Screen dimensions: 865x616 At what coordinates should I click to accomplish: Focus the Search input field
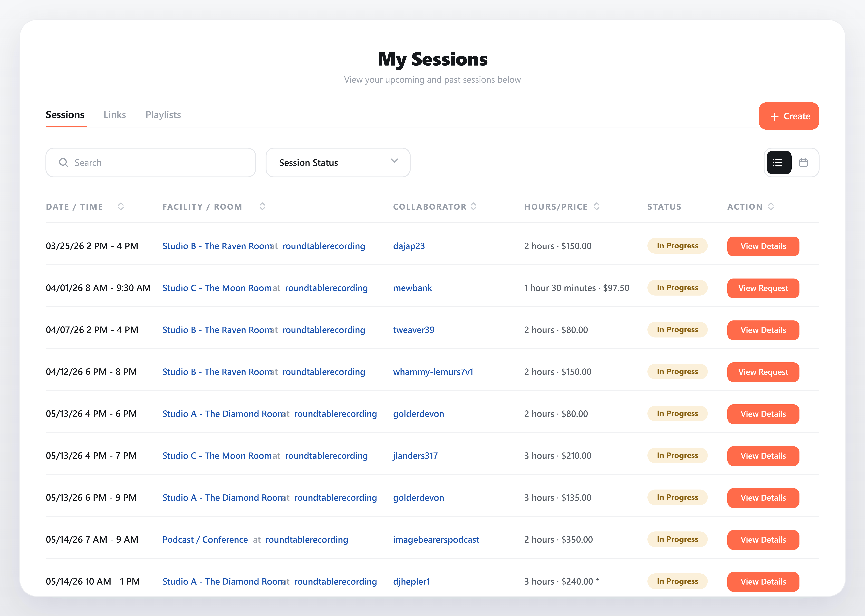(151, 162)
